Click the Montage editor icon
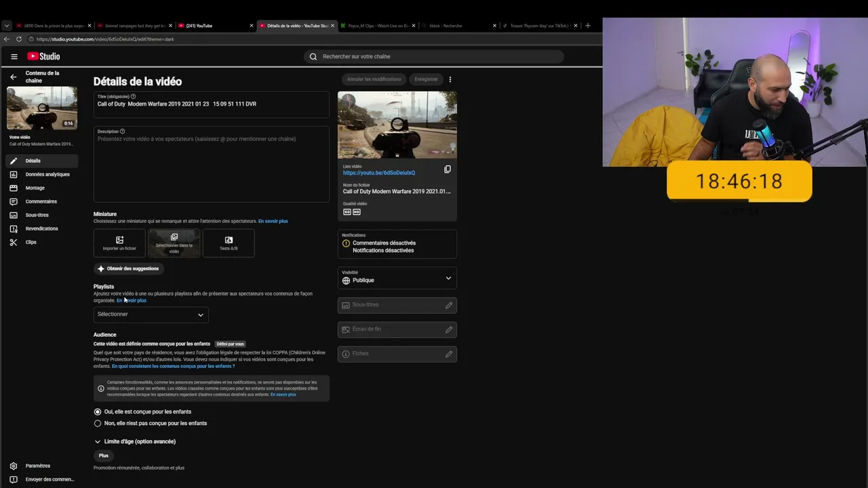Screen dimensions: 868x488 (13, 188)
